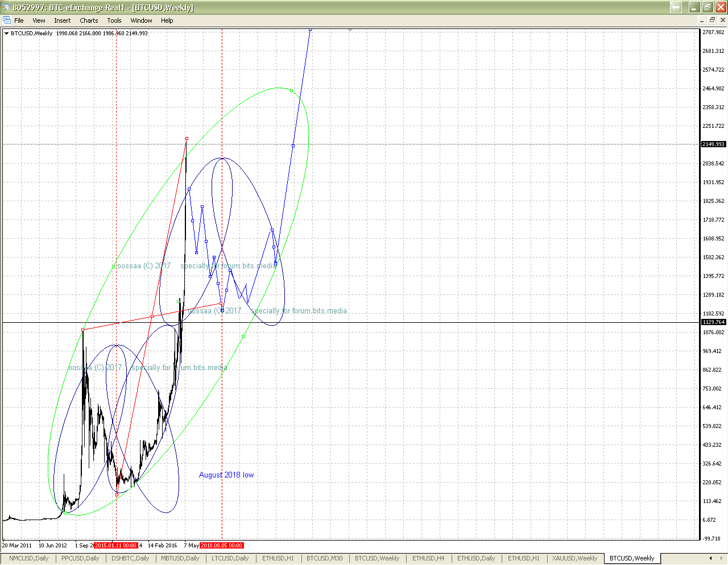
Task: Click the 2018.08.05 00:00 red date label
Action: pos(222,546)
